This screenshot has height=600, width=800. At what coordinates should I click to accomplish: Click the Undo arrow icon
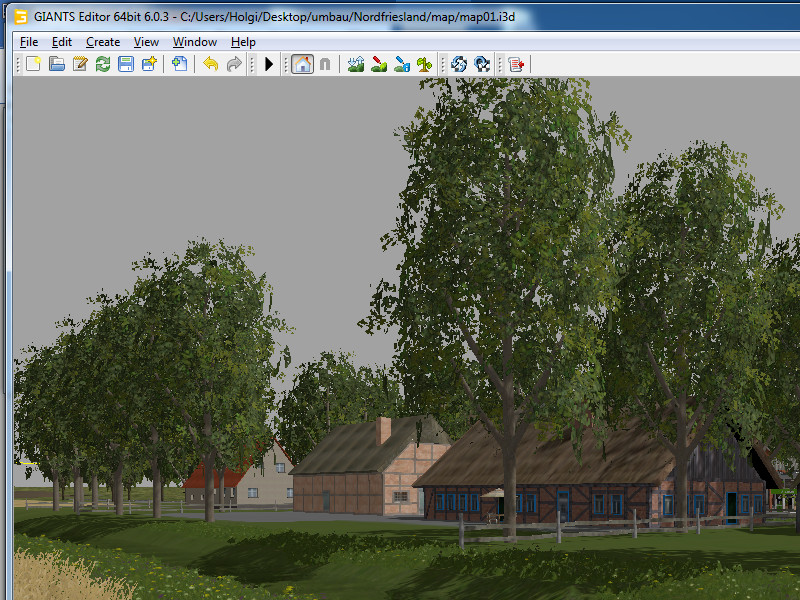coord(210,64)
